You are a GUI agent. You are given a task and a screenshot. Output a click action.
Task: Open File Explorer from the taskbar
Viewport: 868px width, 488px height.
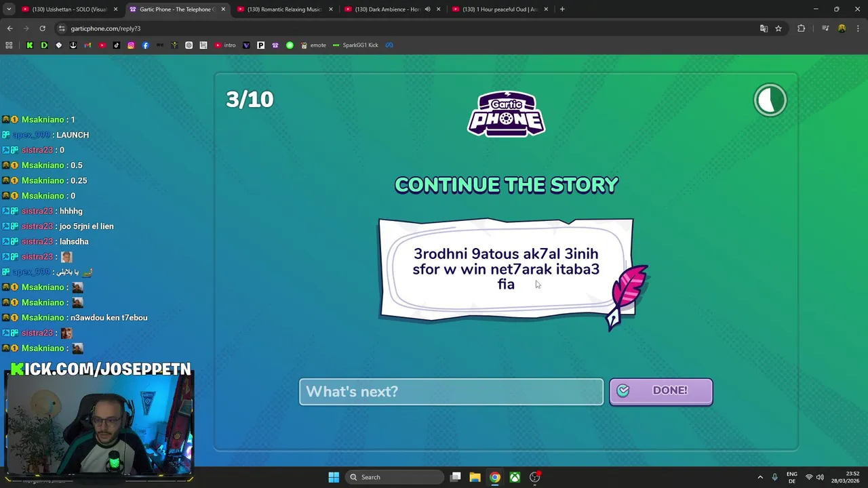(x=475, y=477)
